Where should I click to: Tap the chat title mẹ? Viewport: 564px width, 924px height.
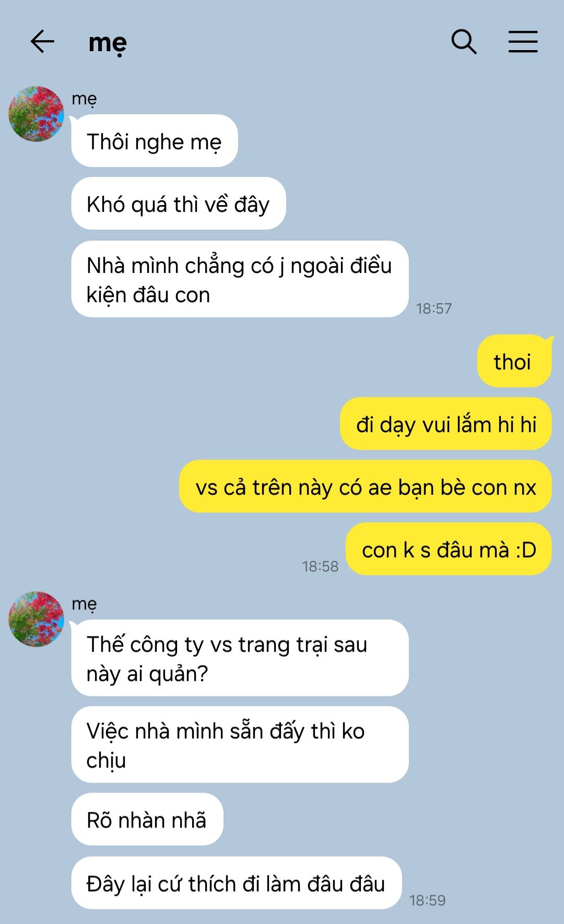(x=108, y=43)
